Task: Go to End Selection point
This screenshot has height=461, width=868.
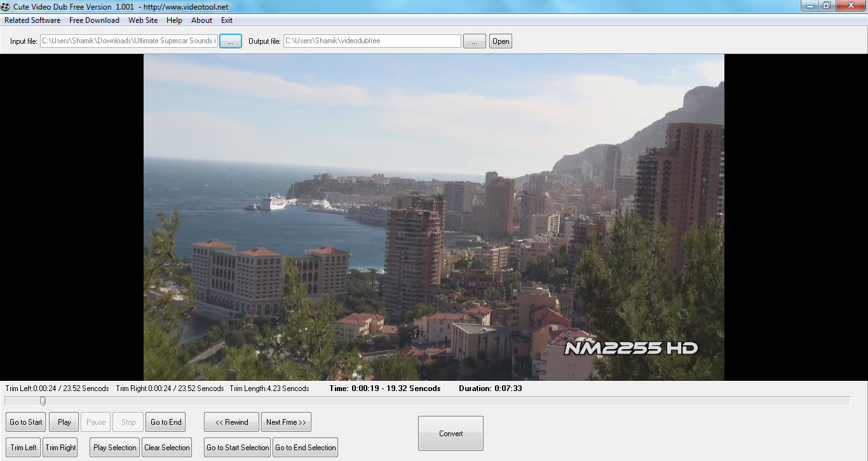Action: [x=306, y=448]
